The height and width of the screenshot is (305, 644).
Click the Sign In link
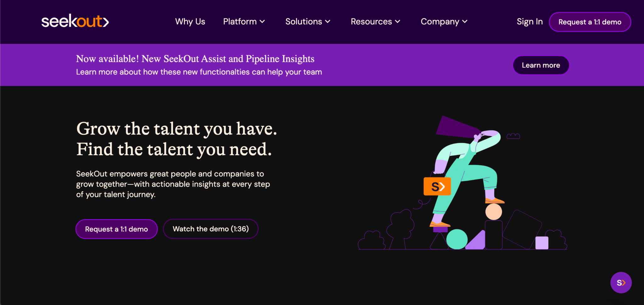[x=530, y=22]
